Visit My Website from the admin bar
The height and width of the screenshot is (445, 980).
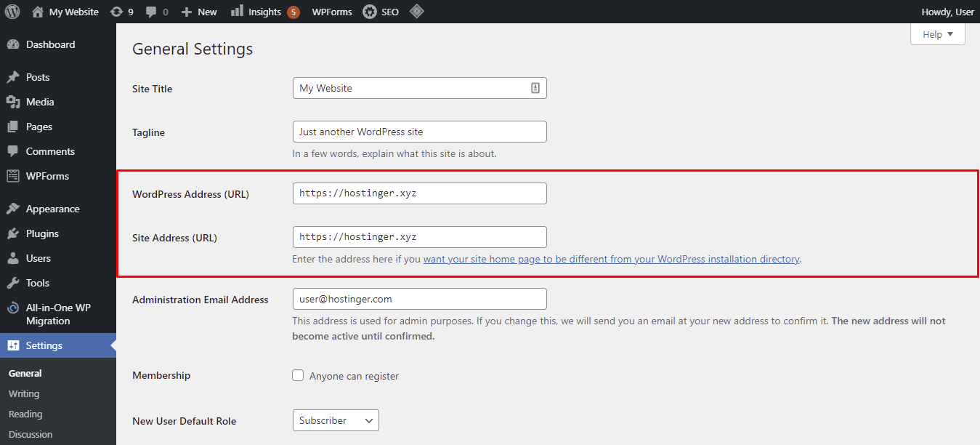coord(65,11)
